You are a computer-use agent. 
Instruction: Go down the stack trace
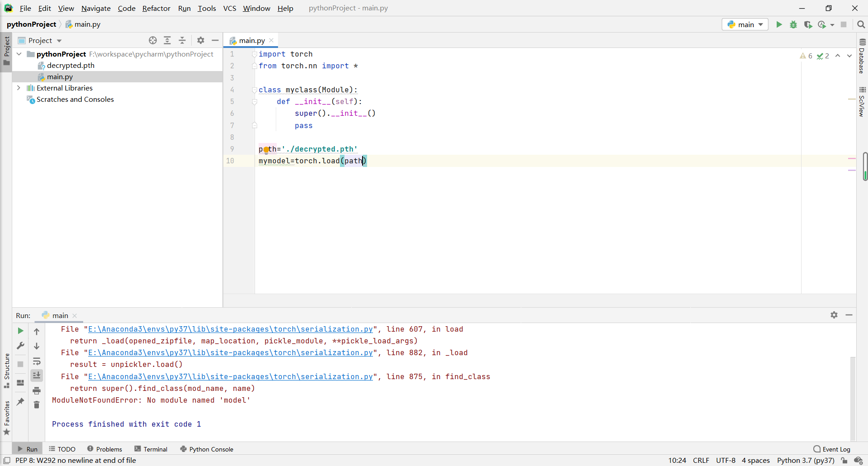[x=37, y=346]
